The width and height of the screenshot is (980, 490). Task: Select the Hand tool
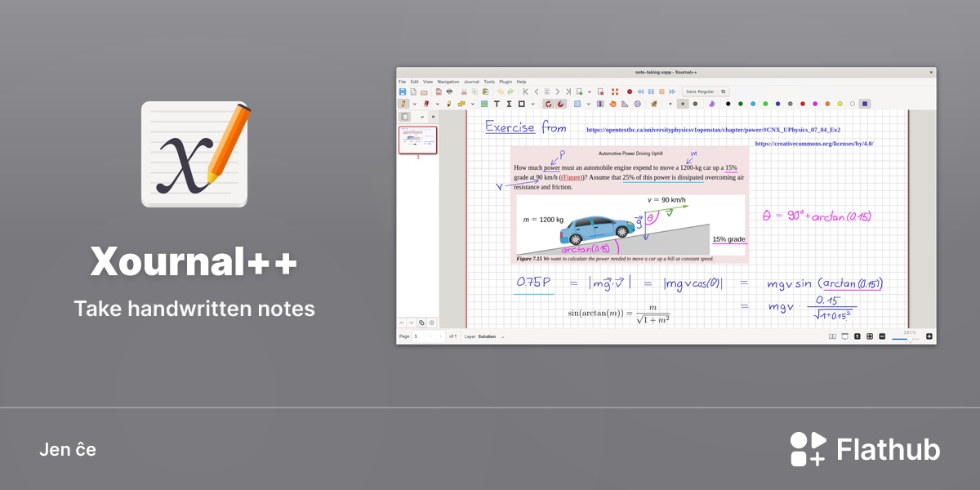(x=612, y=104)
